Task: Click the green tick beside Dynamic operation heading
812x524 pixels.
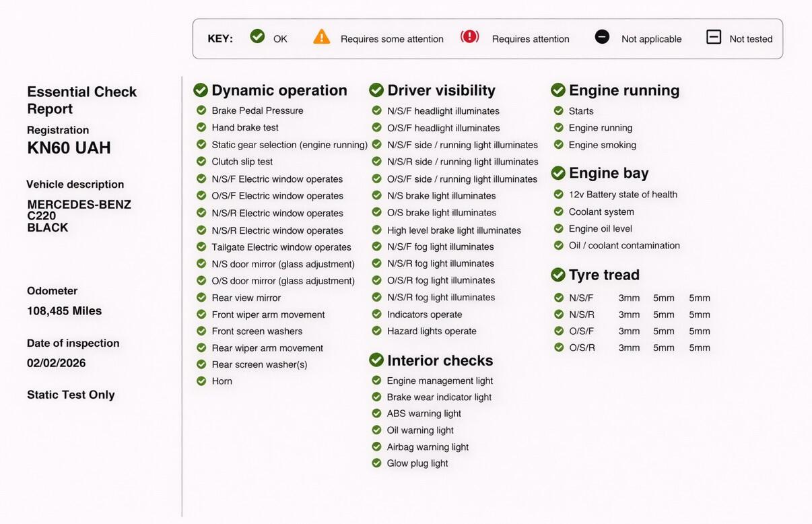Action: coord(201,90)
